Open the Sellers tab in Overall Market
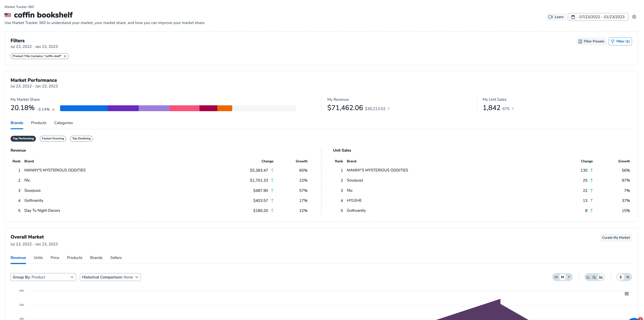Viewport: 644px width, 320px height. [116, 258]
